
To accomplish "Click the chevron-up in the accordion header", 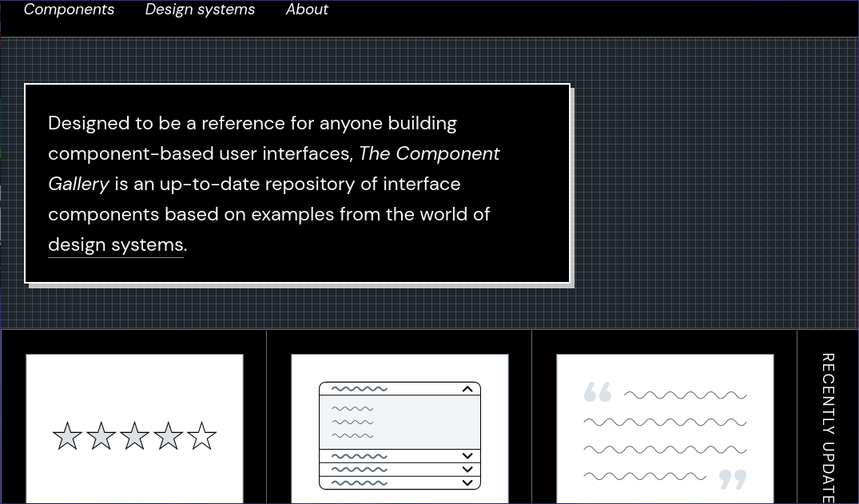I will 467,389.
